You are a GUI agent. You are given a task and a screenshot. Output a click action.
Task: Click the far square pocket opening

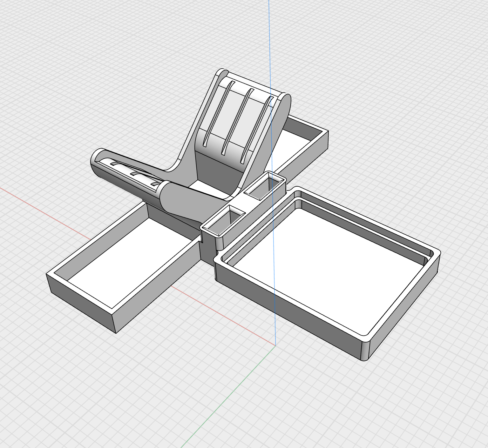[264, 188]
